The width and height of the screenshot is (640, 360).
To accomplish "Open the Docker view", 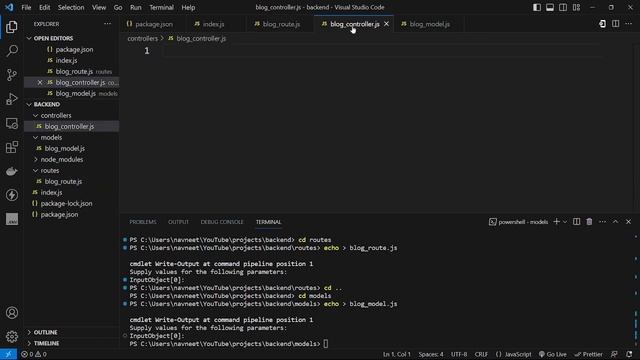I will click(12, 171).
